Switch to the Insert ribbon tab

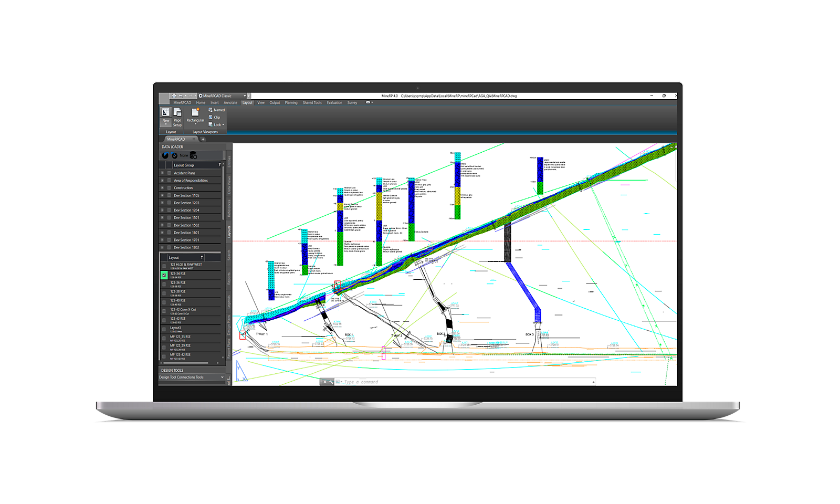pos(215,103)
